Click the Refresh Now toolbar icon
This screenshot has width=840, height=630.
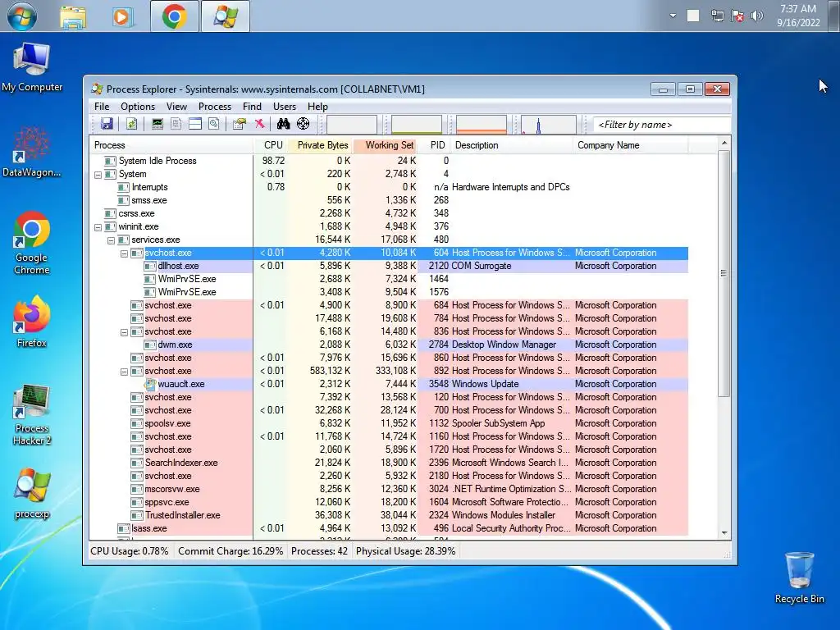click(131, 125)
